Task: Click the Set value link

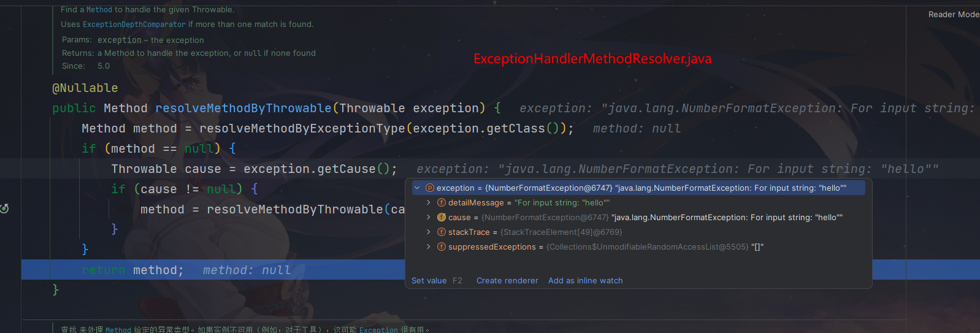Action: 429,280
